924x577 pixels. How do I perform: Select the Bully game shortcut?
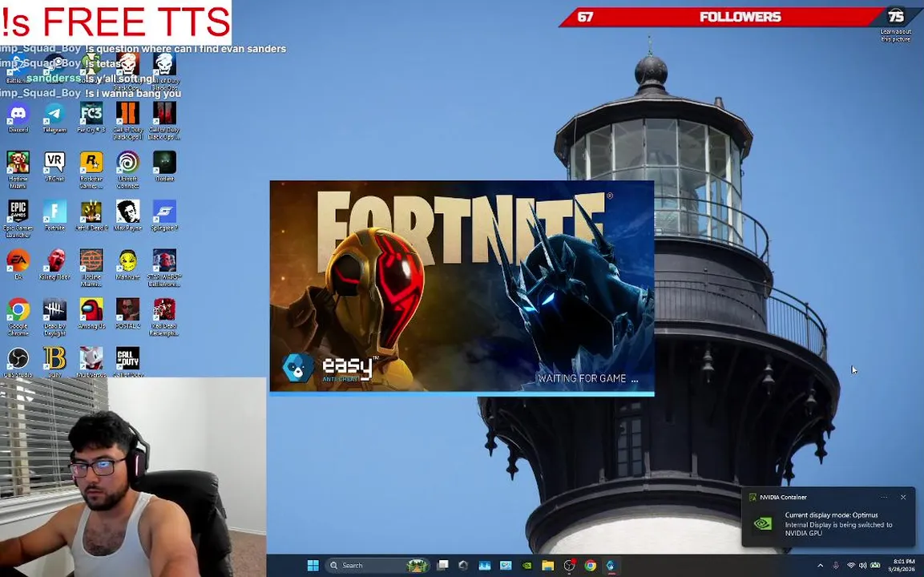pos(54,362)
